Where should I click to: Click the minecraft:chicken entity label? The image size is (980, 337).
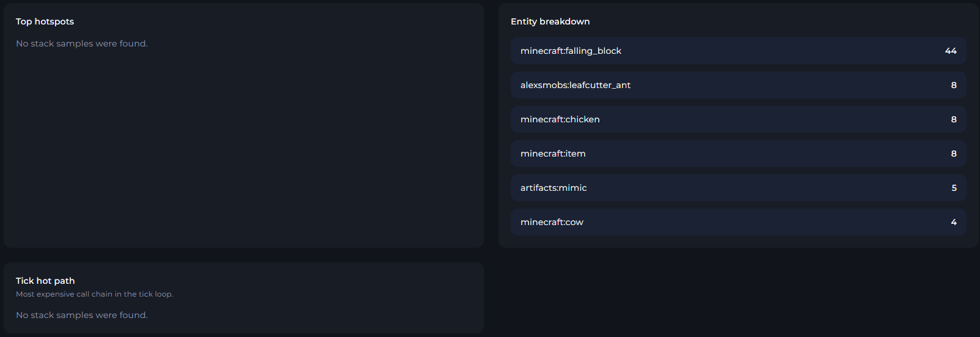[560, 119]
